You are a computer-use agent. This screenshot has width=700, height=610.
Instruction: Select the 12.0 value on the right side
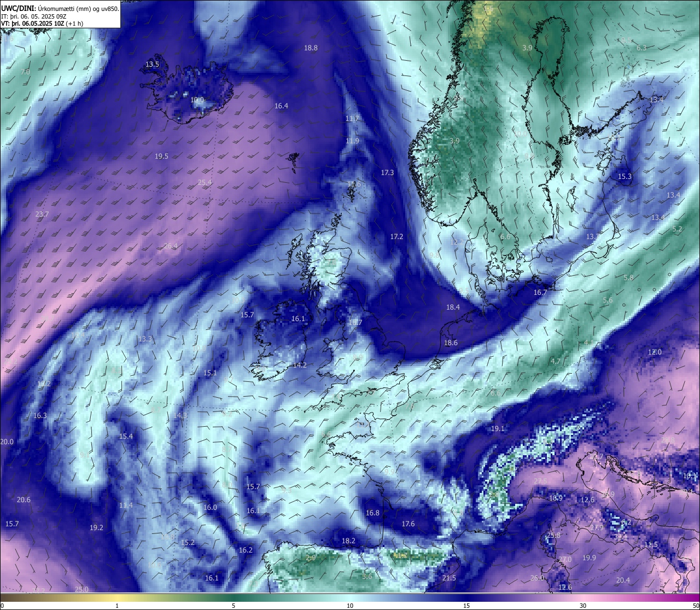[x=655, y=352]
